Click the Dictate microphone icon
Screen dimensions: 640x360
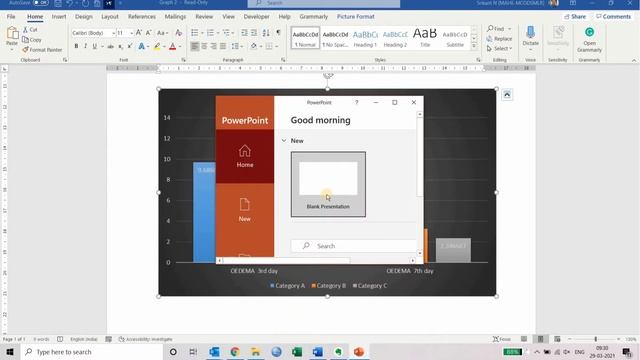coord(531,33)
